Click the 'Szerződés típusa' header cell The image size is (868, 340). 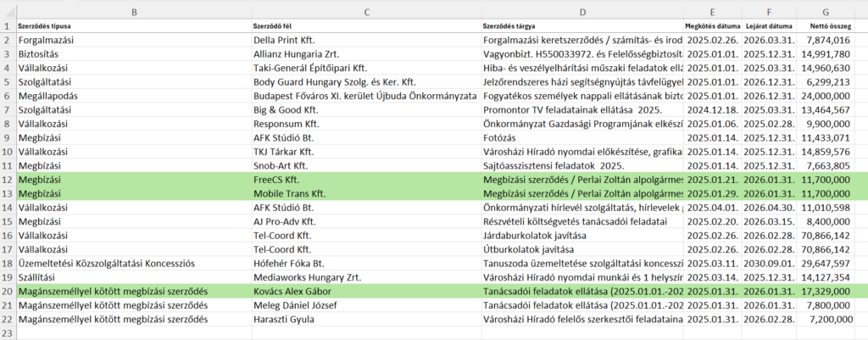coord(134,25)
